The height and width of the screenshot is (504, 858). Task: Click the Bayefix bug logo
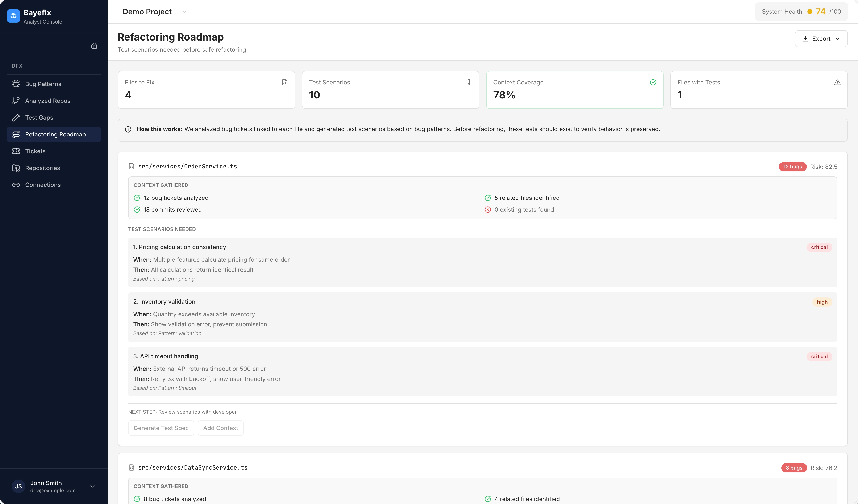(13, 16)
